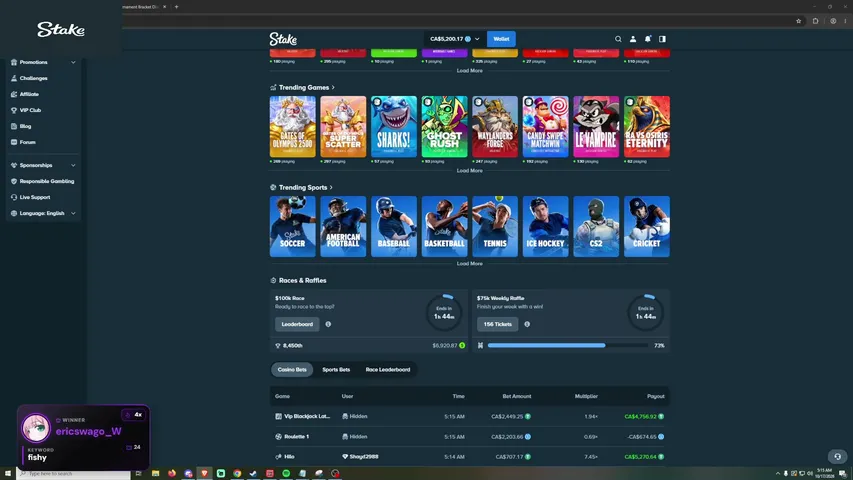This screenshot has height=480, width=853.
Task: Open the Trending Games section arrow
Action: pyautogui.click(x=333, y=88)
